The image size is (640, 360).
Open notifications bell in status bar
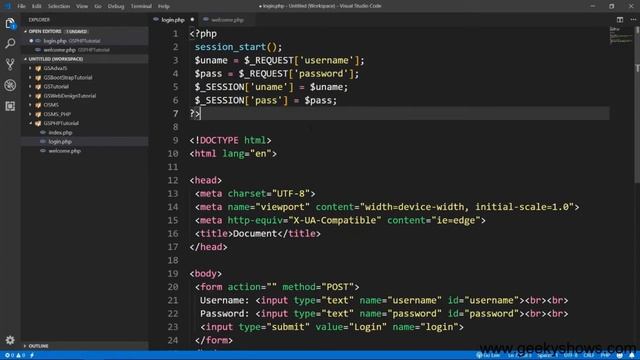(632, 356)
